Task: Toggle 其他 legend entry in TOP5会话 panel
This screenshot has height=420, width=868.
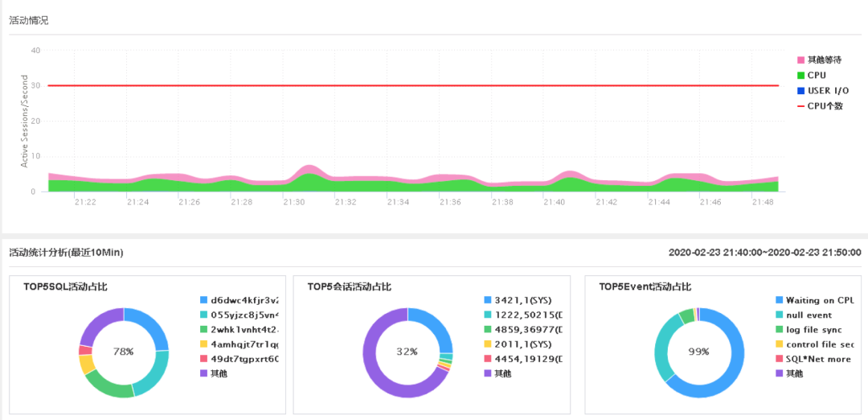Action: (497, 373)
